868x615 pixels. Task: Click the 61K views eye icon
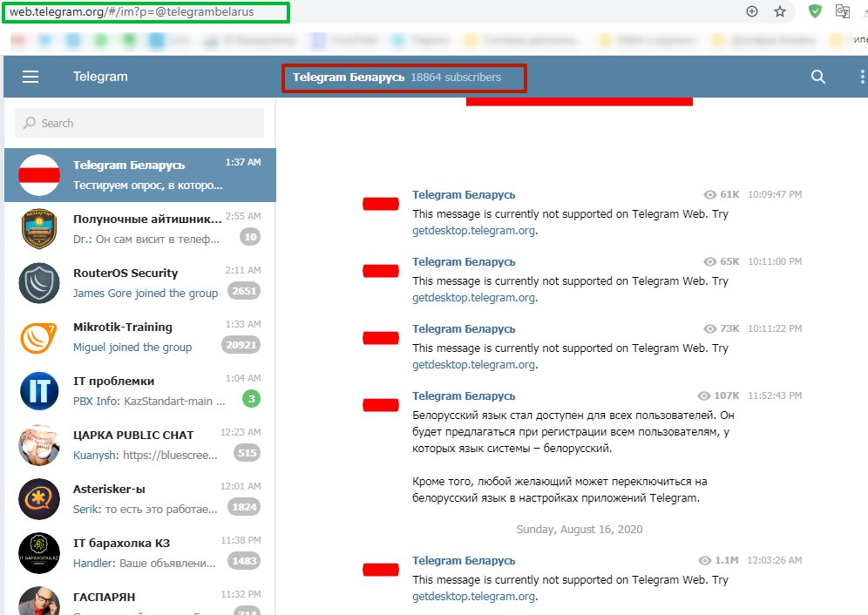709,194
